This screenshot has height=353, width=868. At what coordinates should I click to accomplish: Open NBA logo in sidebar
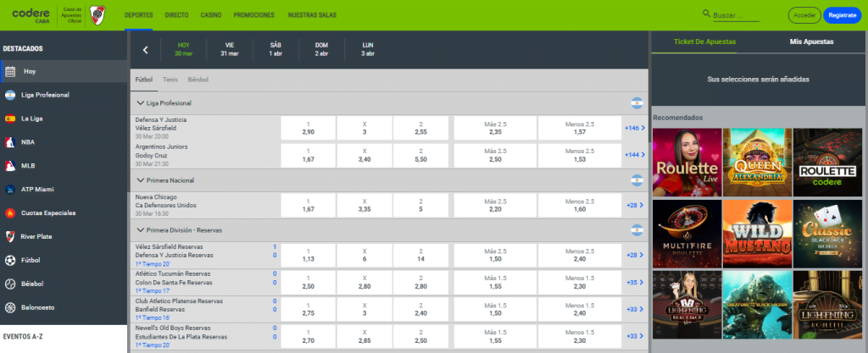click(x=10, y=142)
